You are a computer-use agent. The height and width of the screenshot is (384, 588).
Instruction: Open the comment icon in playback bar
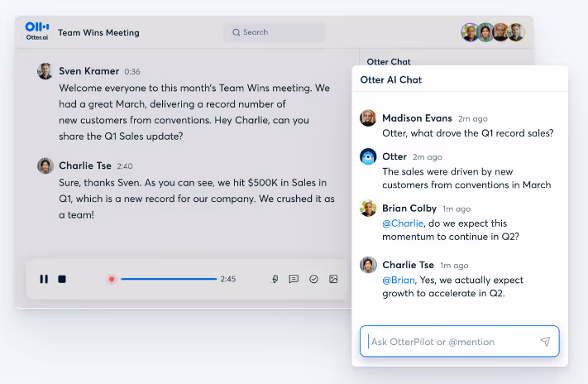[294, 279]
